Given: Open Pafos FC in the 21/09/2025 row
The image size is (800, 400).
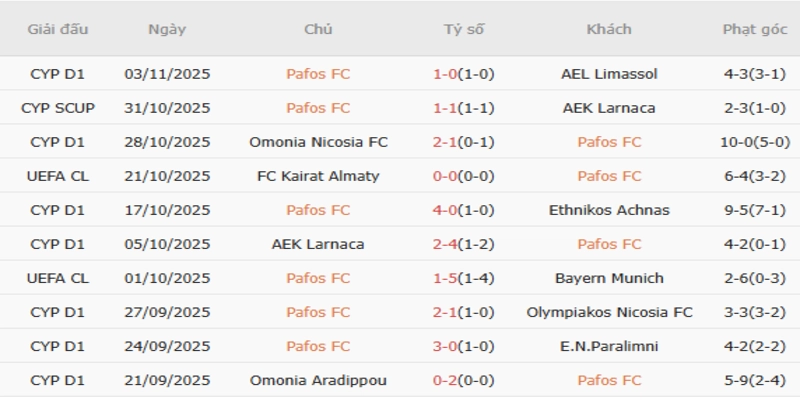Looking at the screenshot, I should coord(609,380).
